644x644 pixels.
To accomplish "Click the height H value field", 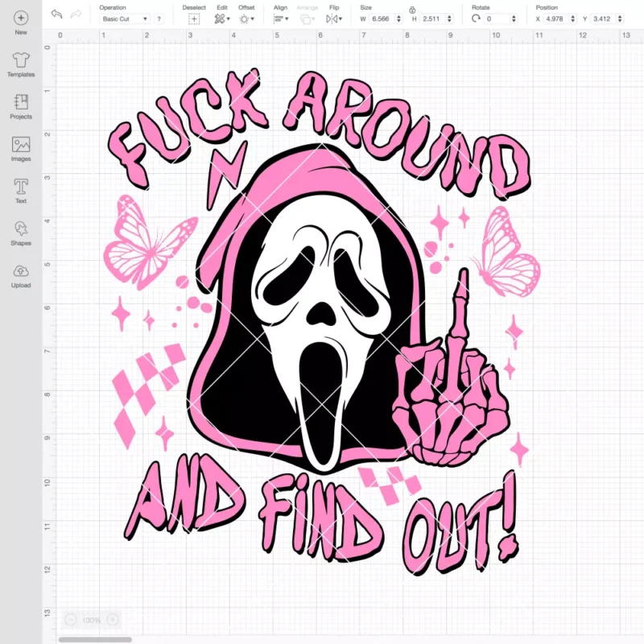I will click(x=432, y=19).
